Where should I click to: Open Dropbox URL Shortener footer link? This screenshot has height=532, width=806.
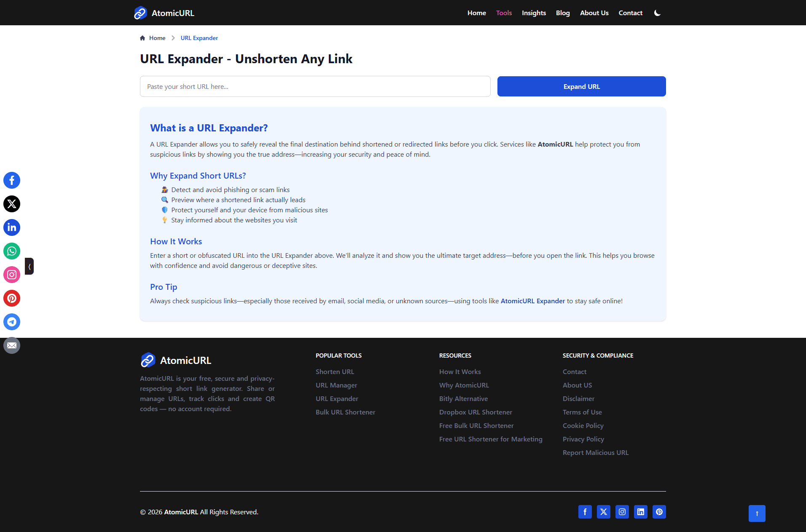tap(476, 412)
